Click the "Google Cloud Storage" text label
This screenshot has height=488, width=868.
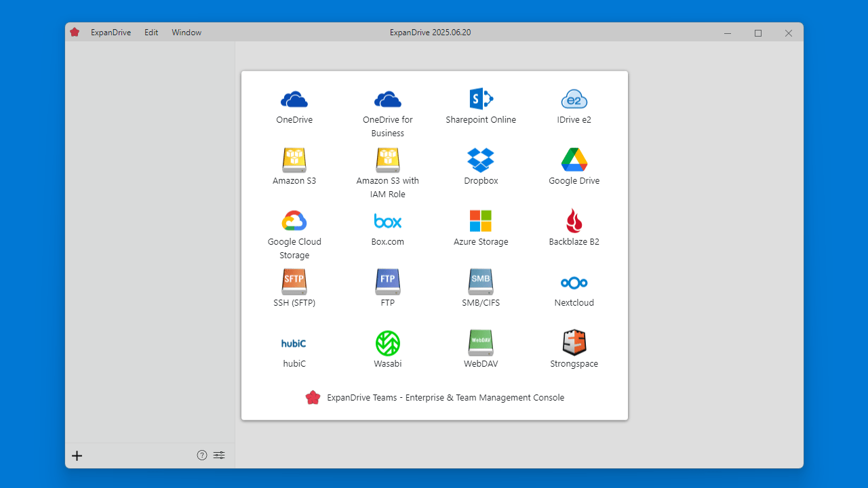tap(294, 249)
